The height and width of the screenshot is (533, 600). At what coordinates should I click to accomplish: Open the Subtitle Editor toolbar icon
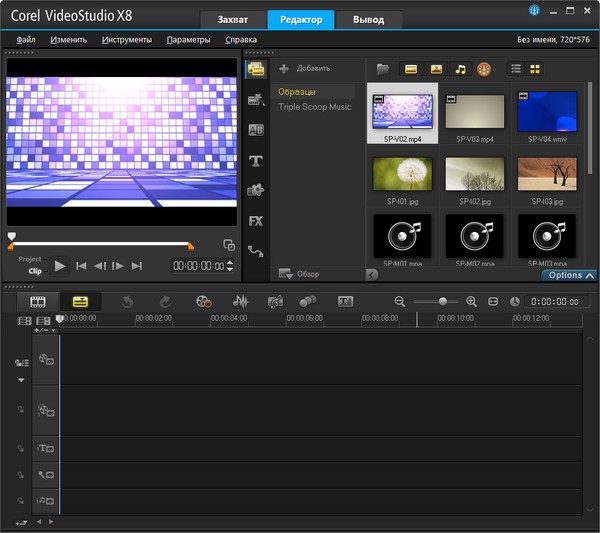(345, 301)
